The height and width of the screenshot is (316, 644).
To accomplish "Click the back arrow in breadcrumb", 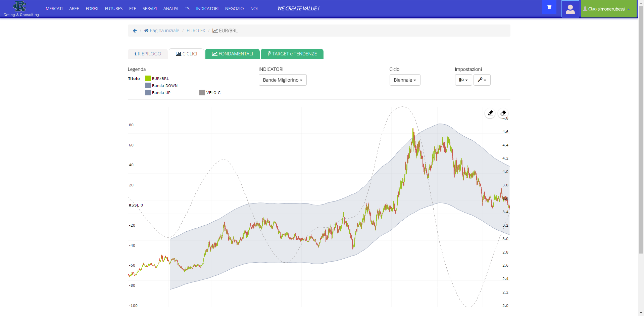I will 135,31.
